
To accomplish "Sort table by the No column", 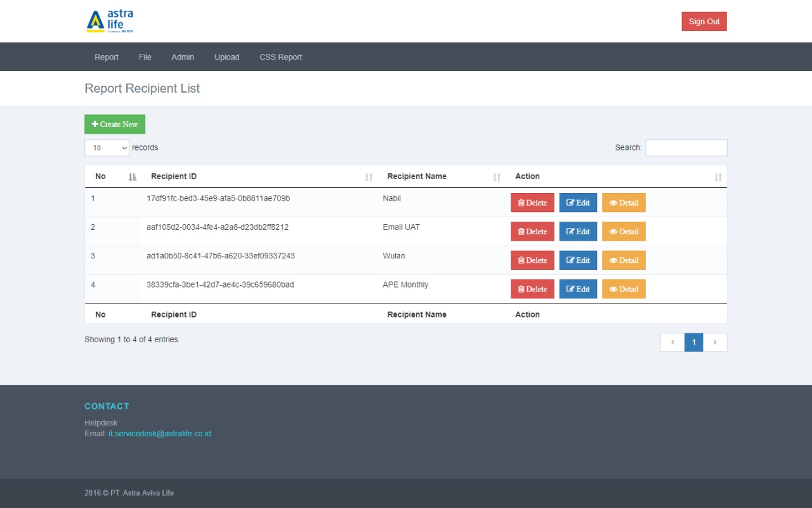I will 132,177.
